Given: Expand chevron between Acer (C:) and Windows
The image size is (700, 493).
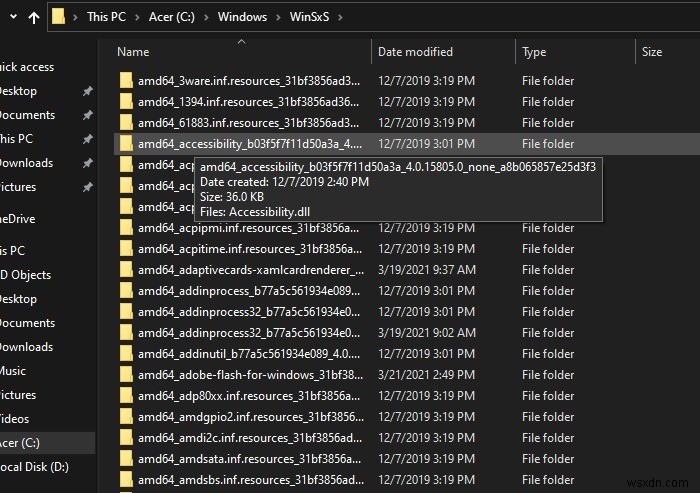Looking at the screenshot, I should (x=206, y=17).
